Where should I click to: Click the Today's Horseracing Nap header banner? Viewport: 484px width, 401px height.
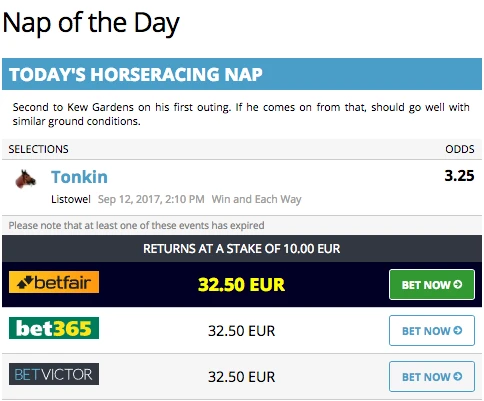242,74
